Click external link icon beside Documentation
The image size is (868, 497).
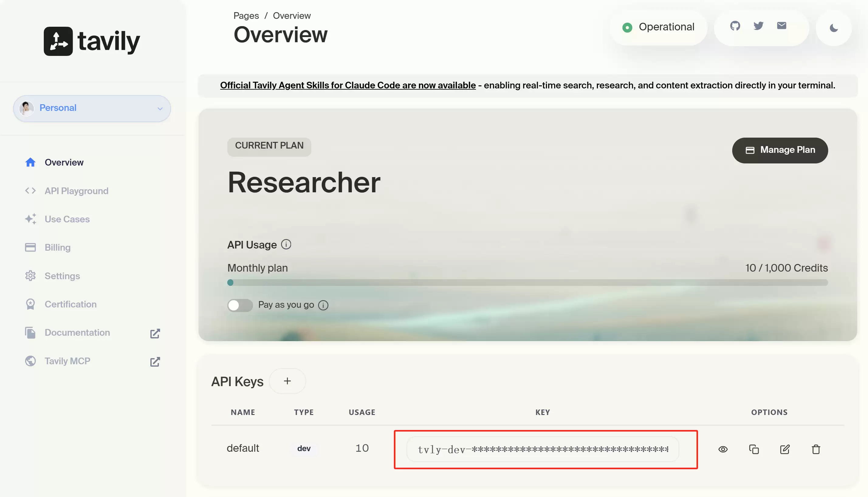tap(155, 334)
